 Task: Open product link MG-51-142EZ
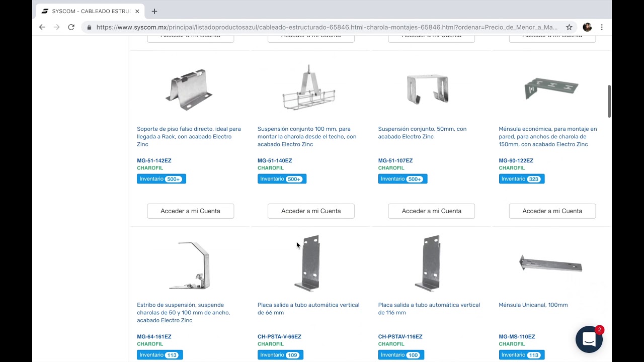154,161
